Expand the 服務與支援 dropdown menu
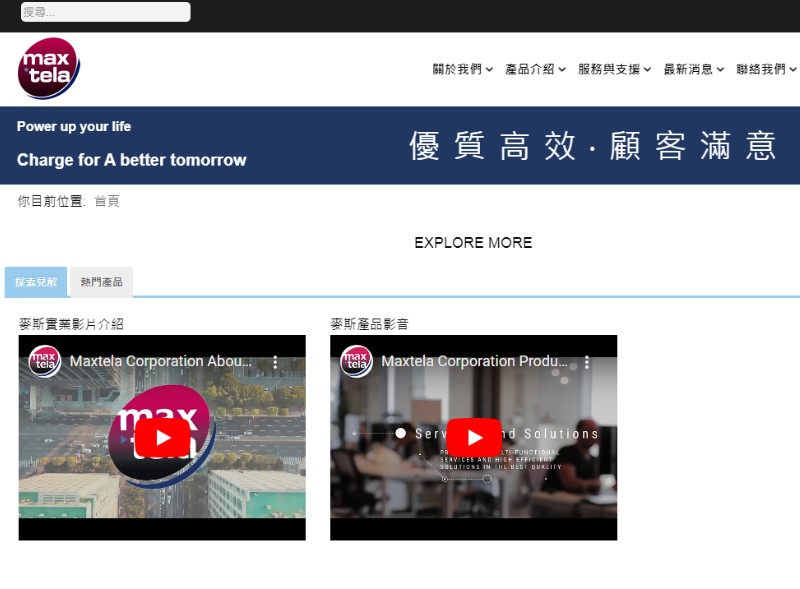Viewport: 800px width, 589px height. point(614,70)
